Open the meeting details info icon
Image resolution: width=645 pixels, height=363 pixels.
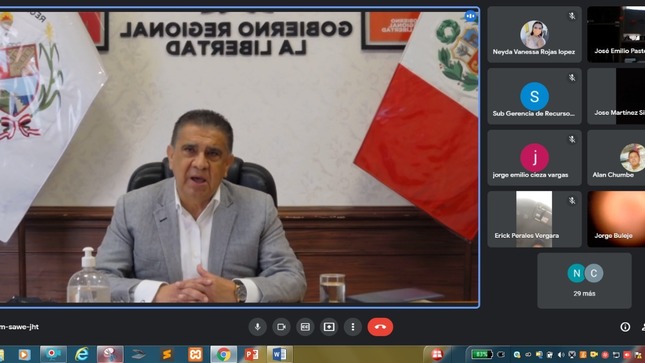click(625, 327)
